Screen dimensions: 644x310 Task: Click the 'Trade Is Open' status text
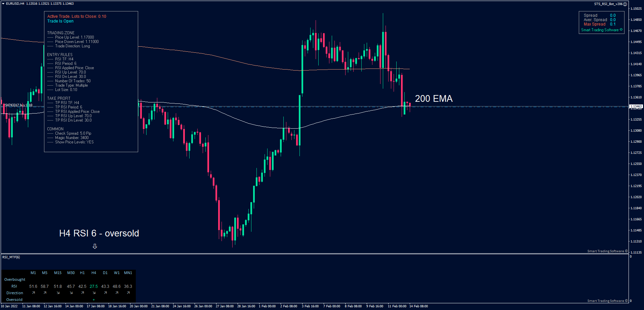[60, 21]
